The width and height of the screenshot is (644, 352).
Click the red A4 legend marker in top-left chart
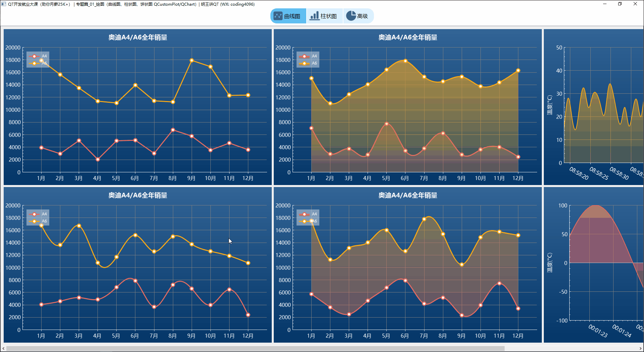click(35, 56)
